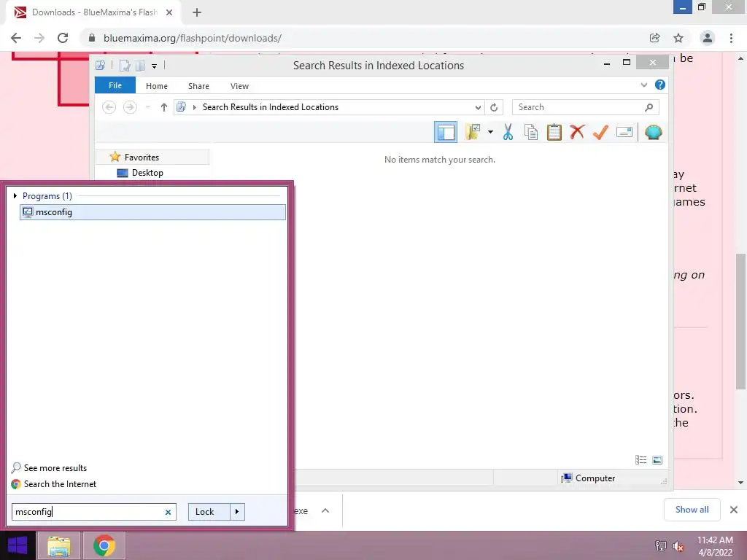Open download item options chevron
The height and width of the screenshot is (560, 747).
pos(325,510)
